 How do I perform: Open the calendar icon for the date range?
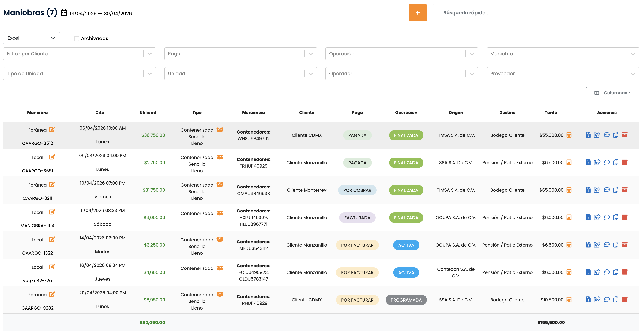[x=64, y=13]
